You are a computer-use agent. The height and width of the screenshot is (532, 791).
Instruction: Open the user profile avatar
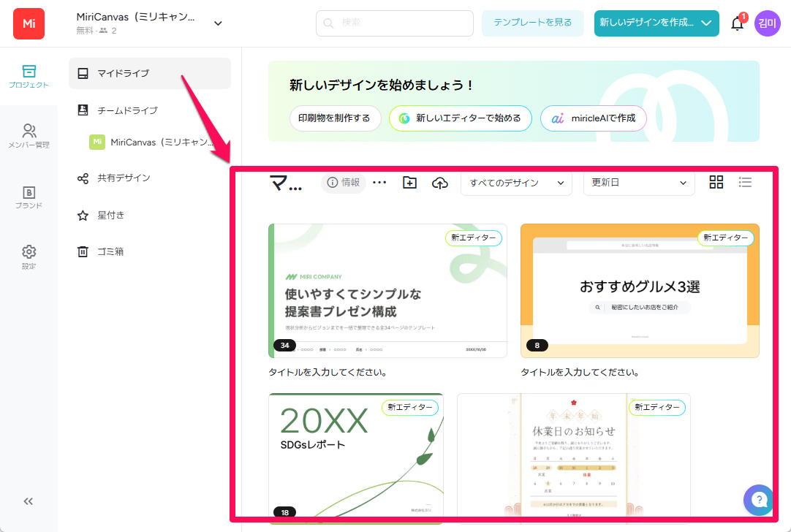pyautogui.click(x=768, y=23)
